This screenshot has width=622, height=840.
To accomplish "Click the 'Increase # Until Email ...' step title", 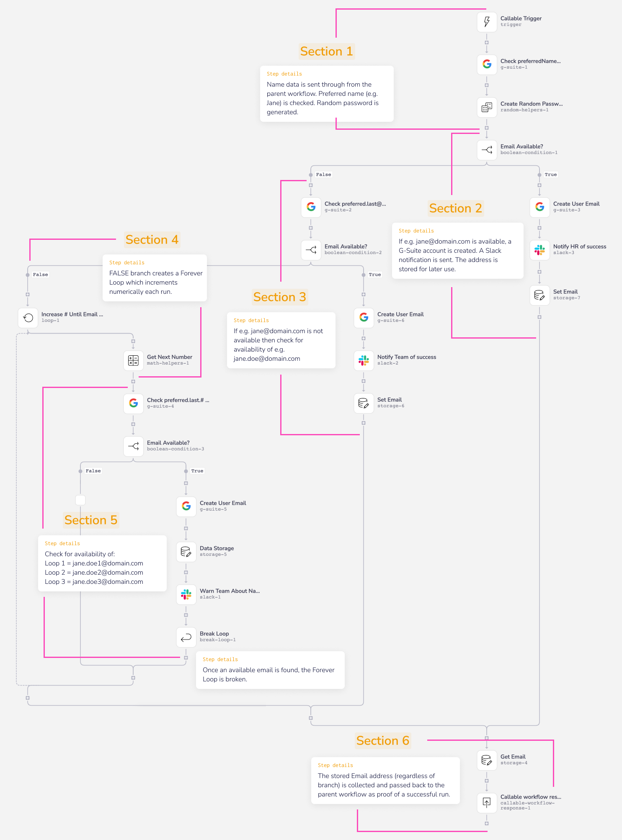I will click(x=72, y=314).
